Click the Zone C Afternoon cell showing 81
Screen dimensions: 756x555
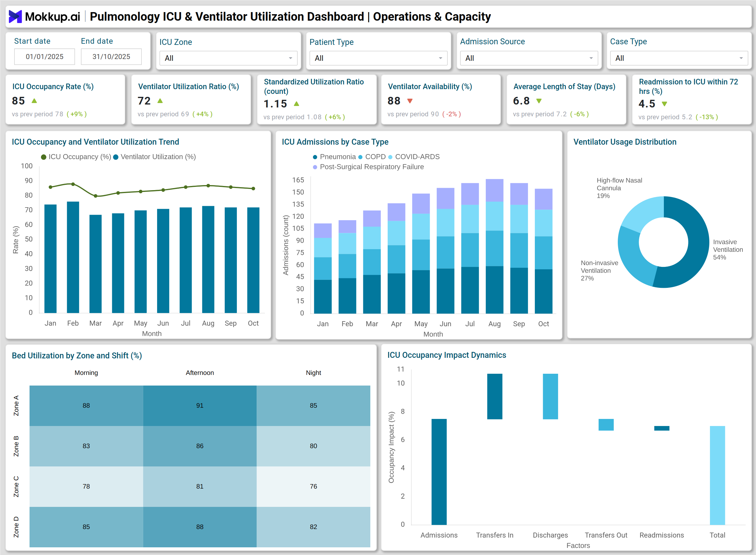(200, 486)
